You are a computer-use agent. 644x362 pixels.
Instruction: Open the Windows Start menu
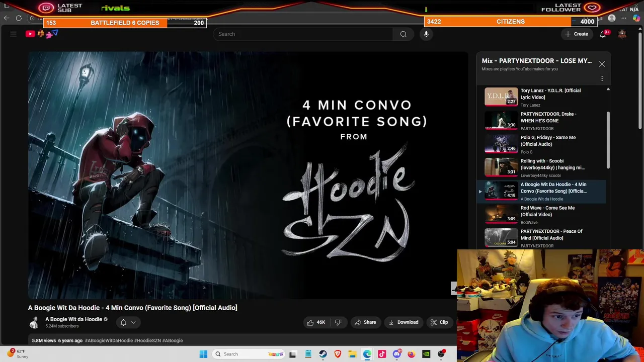[x=203, y=354]
